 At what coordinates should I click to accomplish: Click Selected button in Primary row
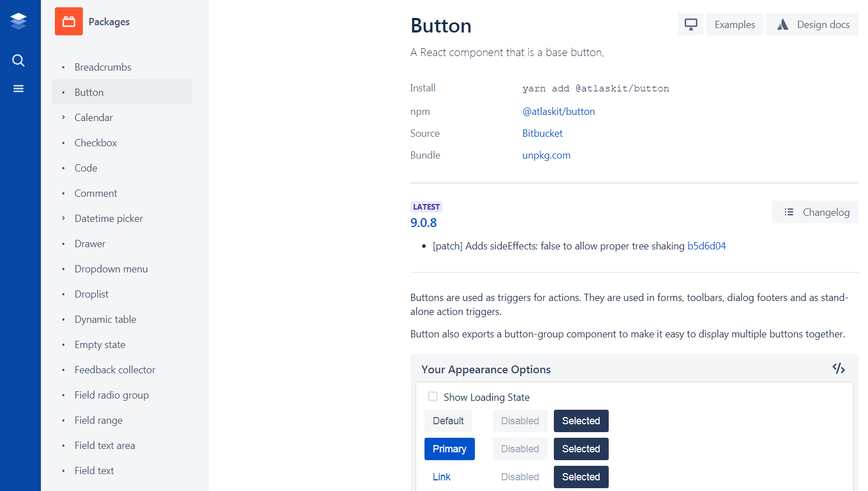point(581,449)
